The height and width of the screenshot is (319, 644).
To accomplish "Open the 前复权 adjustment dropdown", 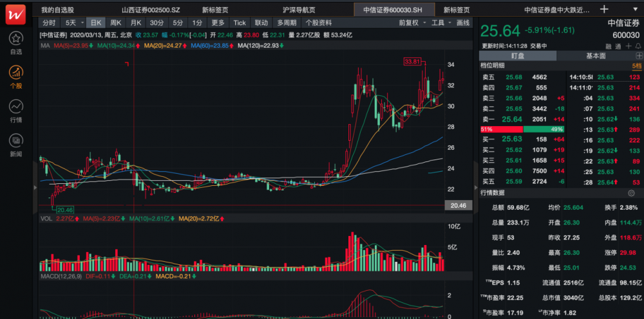I will tap(412, 23).
